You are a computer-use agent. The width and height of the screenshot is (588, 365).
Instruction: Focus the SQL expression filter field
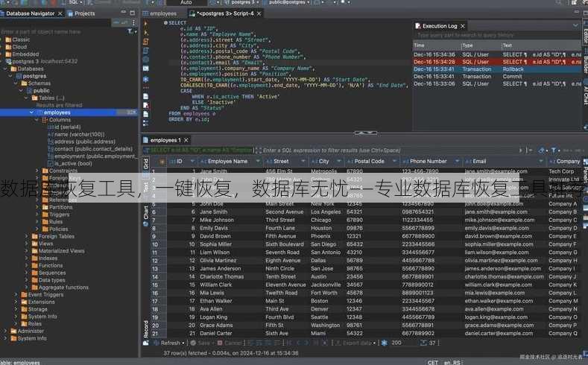390,150
